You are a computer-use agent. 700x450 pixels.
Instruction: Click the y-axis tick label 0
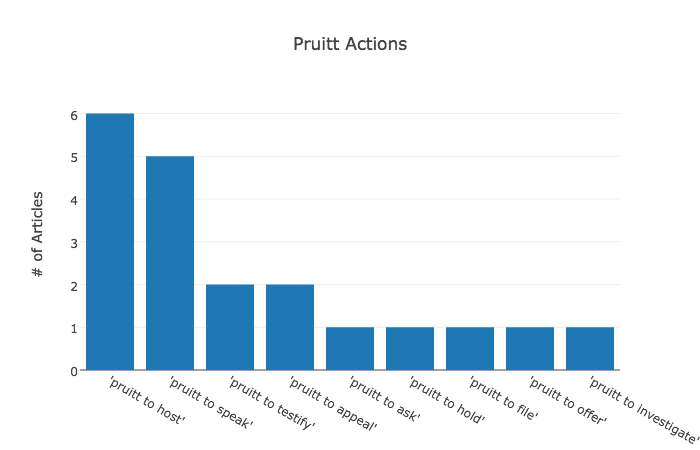(73, 371)
